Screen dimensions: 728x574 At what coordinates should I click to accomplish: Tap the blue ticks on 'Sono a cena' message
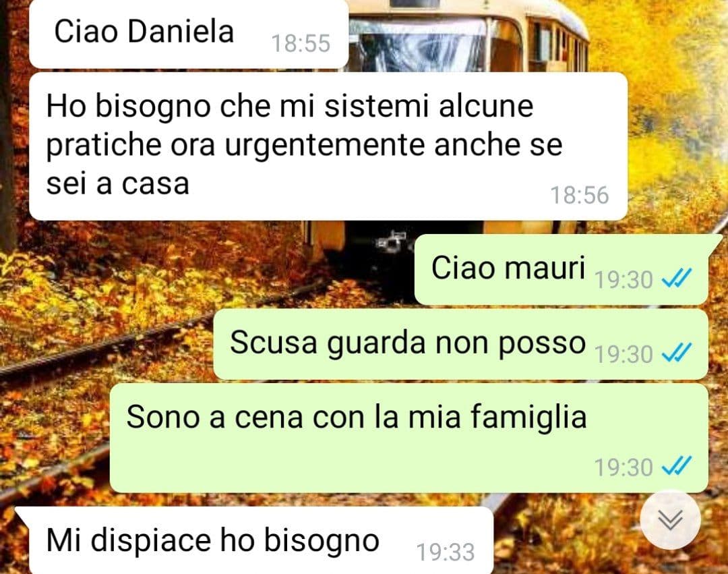pos(677,466)
